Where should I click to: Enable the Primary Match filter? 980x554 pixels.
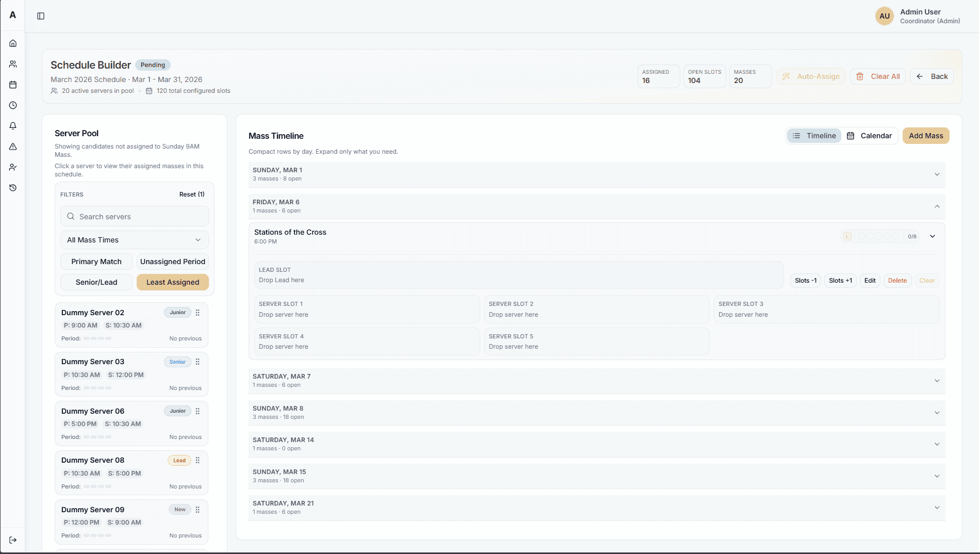point(96,262)
